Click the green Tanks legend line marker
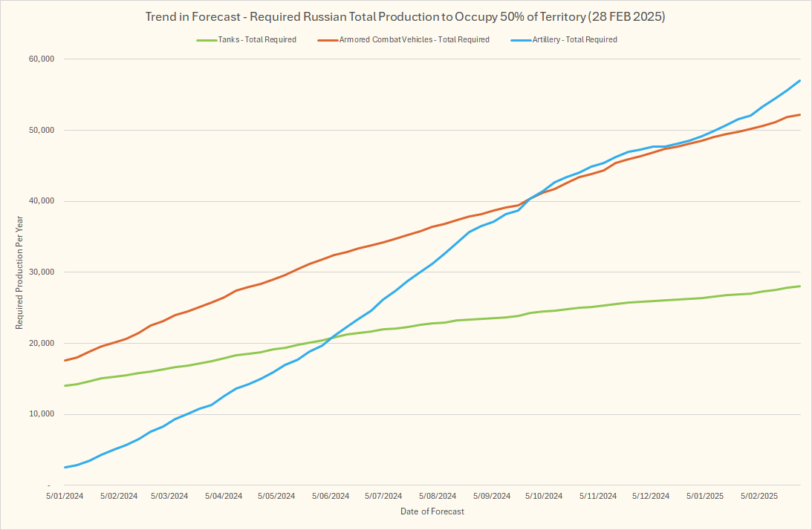This screenshot has height=530, width=812. (x=205, y=39)
